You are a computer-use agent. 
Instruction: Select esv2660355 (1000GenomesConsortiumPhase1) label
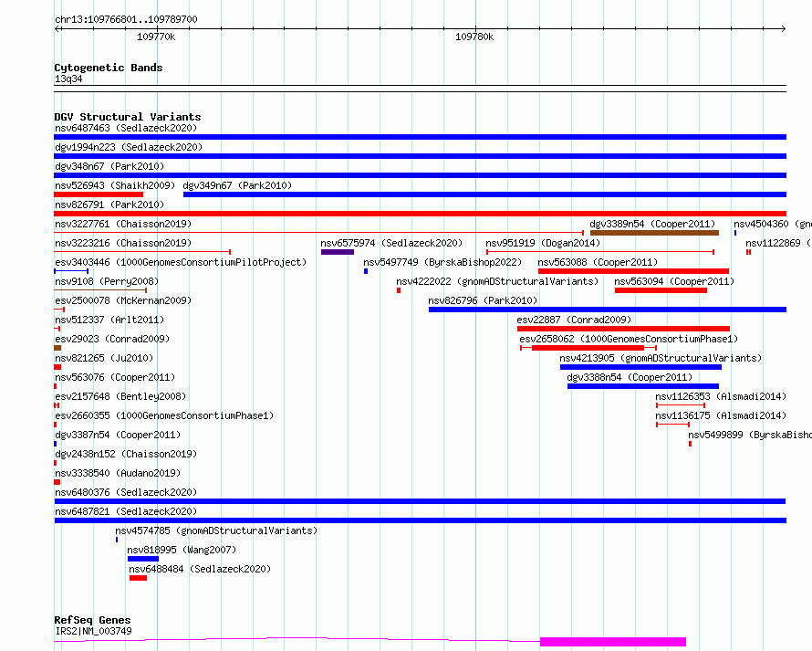[164, 415]
